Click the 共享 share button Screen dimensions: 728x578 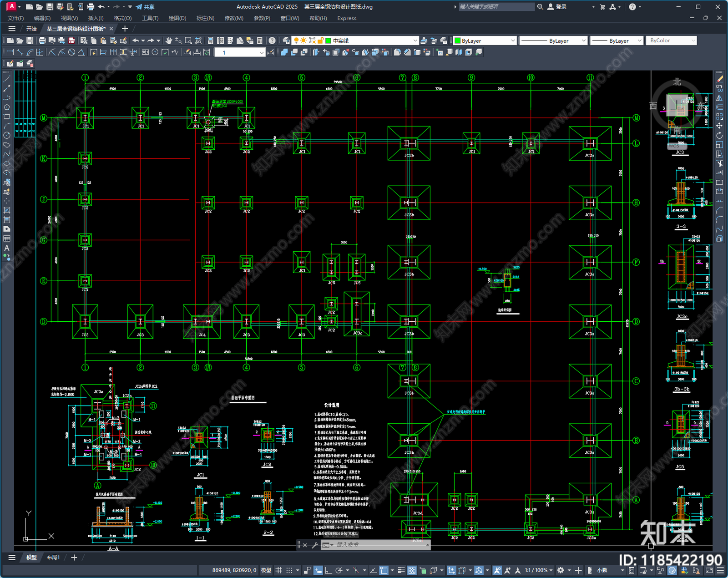145,7
